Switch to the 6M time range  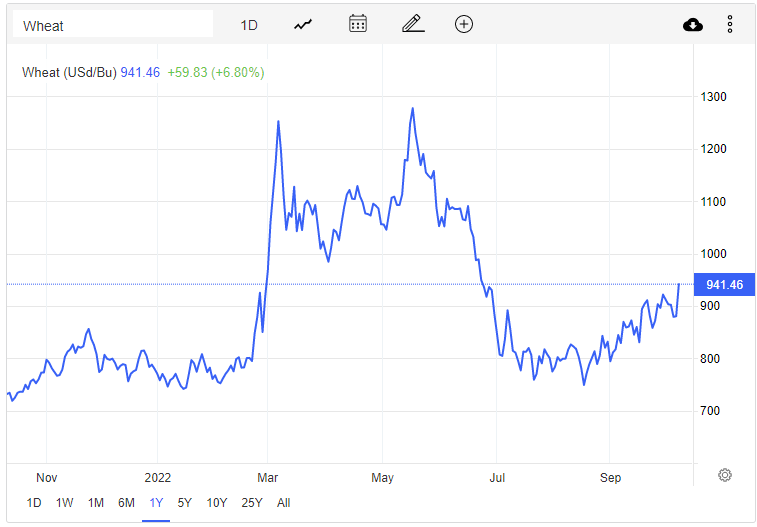(126, 503)
